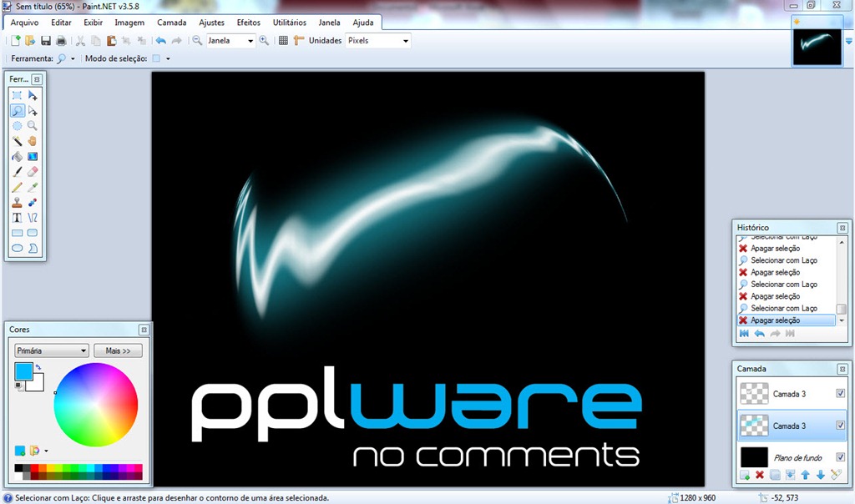Open the Imagem menu

(129, 23)
